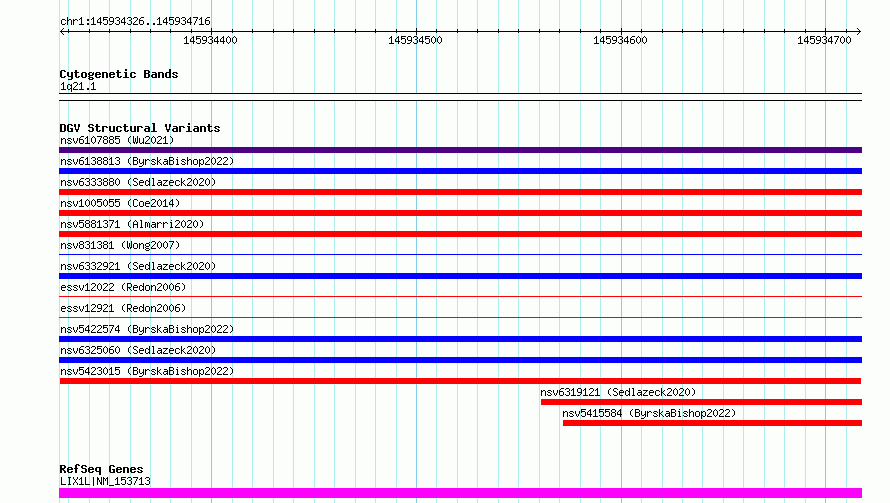Click variant label nsv6138813 (ByrskaBishop2022)
Image resolution: width=890 pixels, height=503 pixels.
click(147, 161)
